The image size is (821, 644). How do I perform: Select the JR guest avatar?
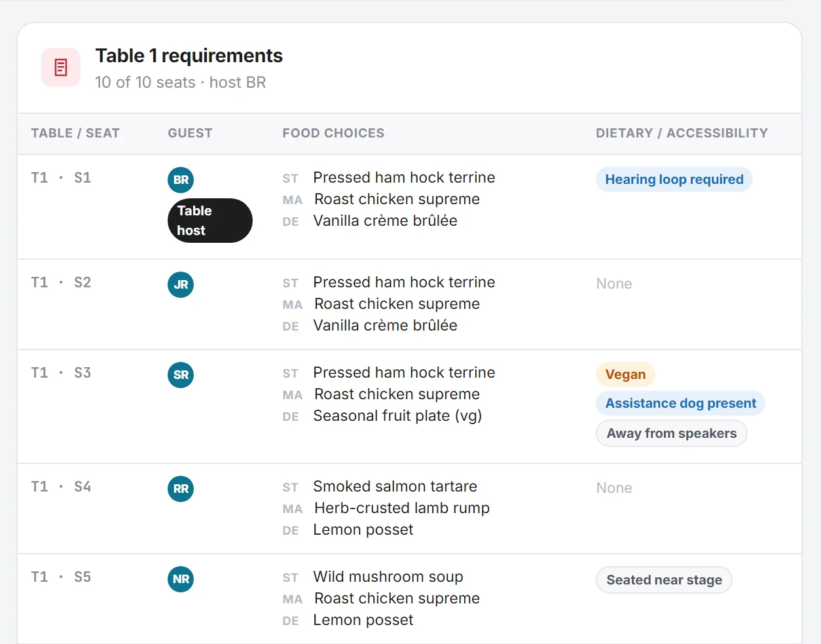tap(181, 285)
